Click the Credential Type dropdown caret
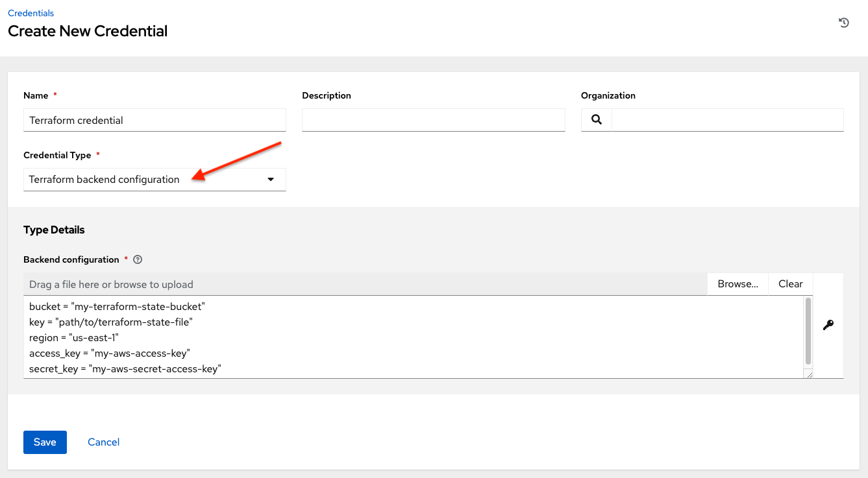 [x=270, y=179]
